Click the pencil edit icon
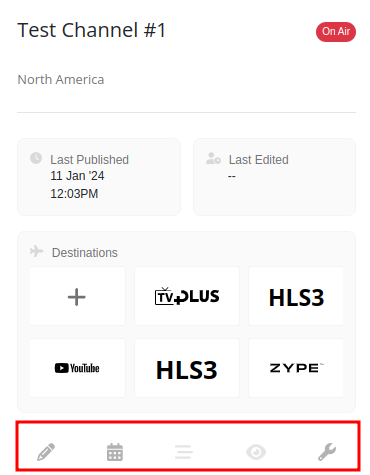This screenshot has height=475, width=370. [46, 452]
